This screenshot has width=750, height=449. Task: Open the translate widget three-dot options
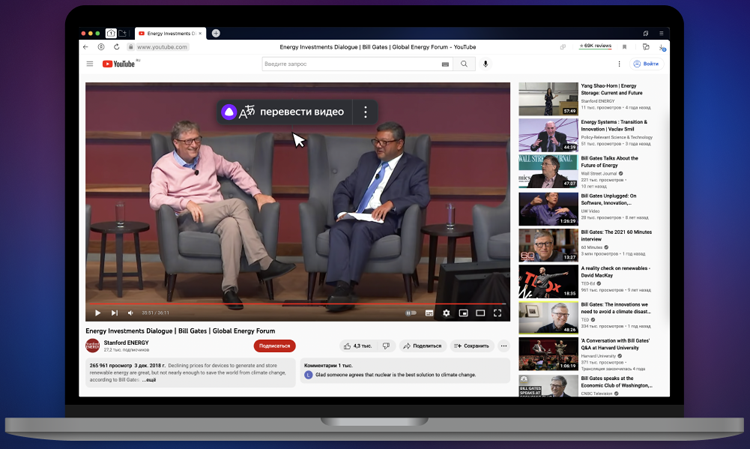tap(365, 112)
